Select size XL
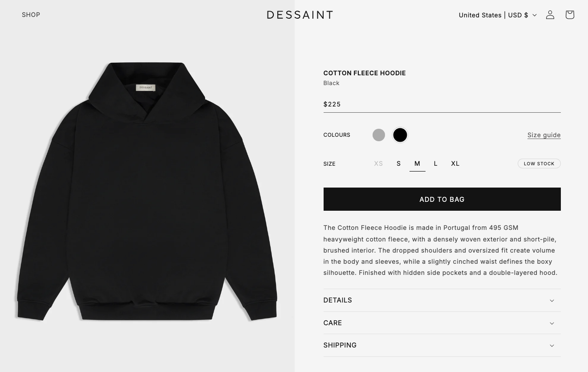588x372 pixels. tap(455, 164)
